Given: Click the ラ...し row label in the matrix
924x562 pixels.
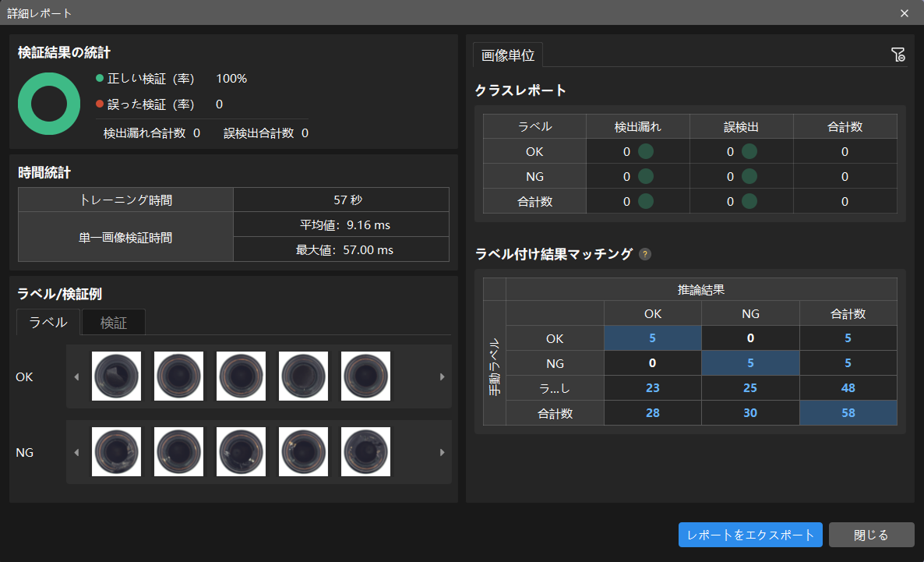Looking at the screenshot, I should coord(555,388).
